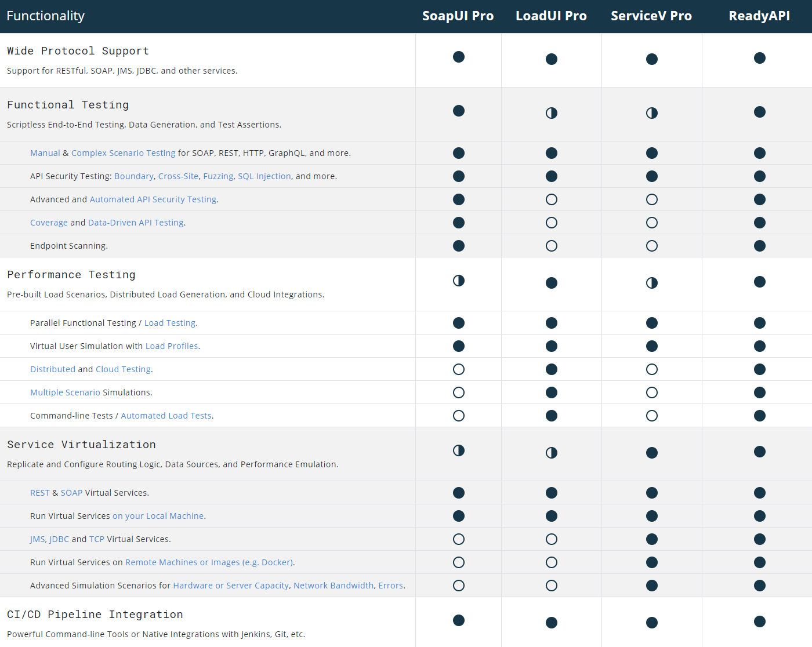Open Automated API Security Testing link
The image size is (812, 647).
coord(153,199)
